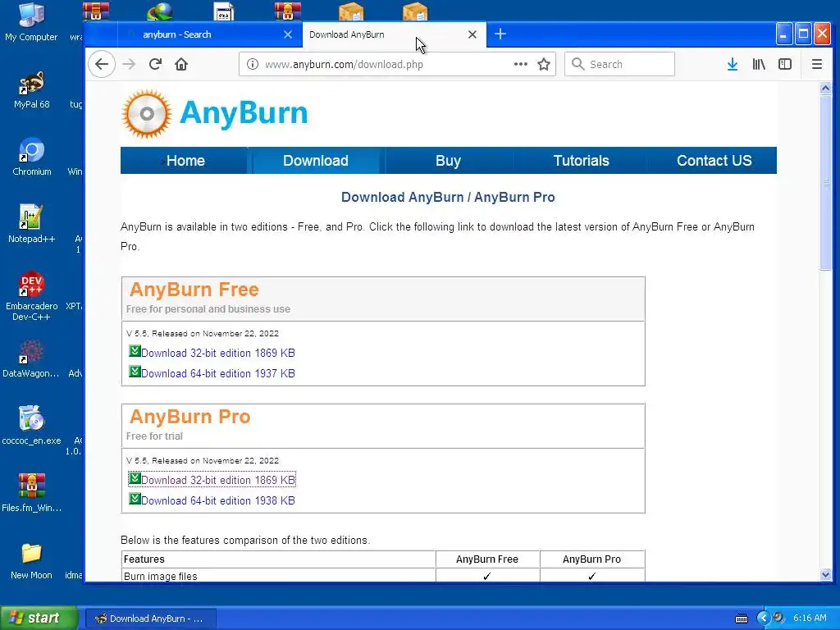Click the AnyBurn title text logo

click(x=244, y=113)
